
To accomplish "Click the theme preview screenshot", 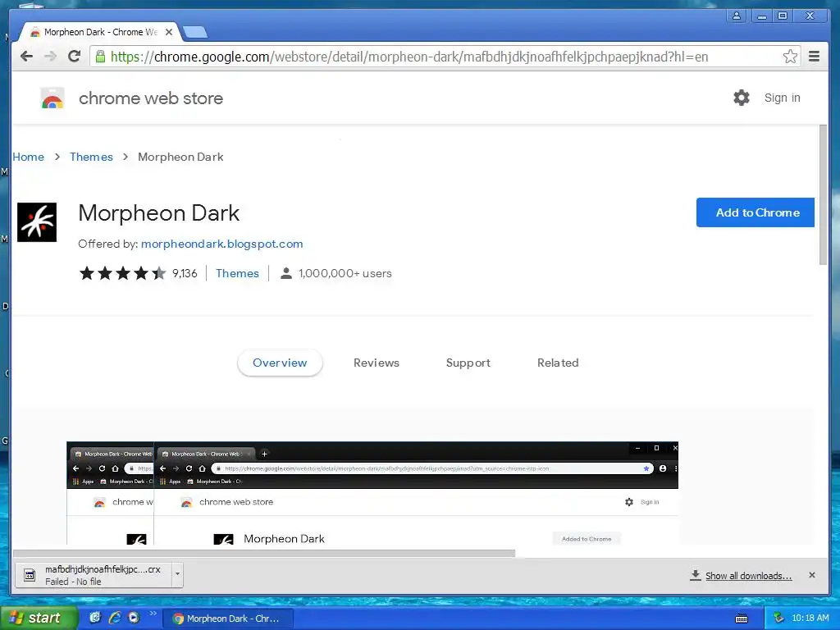I will point(372,493).
